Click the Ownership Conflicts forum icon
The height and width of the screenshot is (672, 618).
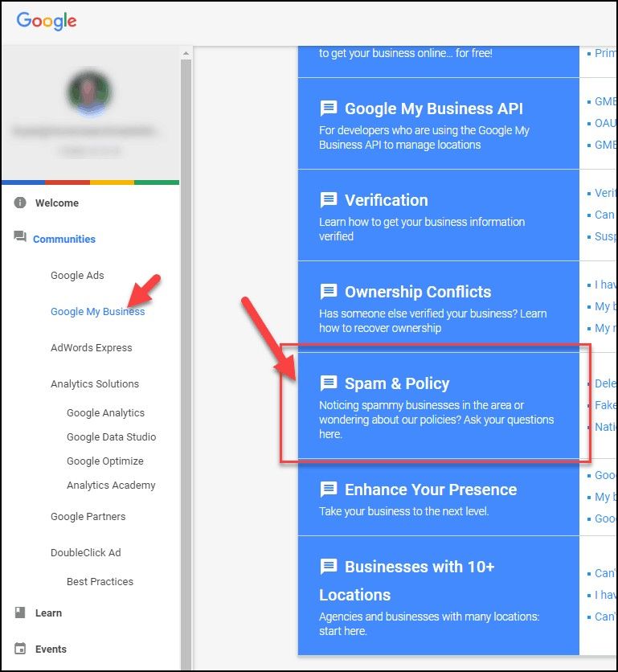(328, 292)
